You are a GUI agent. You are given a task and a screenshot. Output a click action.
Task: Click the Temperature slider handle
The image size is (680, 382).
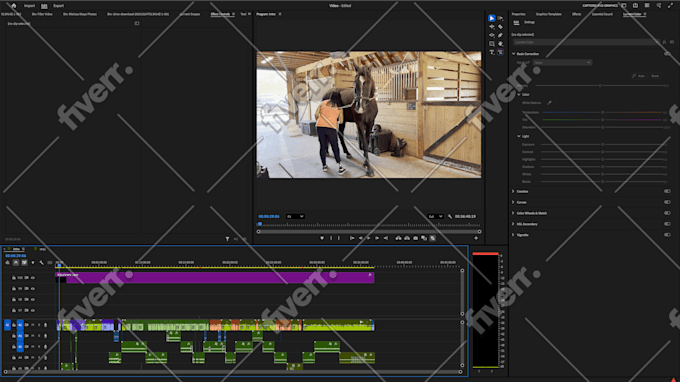(x=602, y=112)
